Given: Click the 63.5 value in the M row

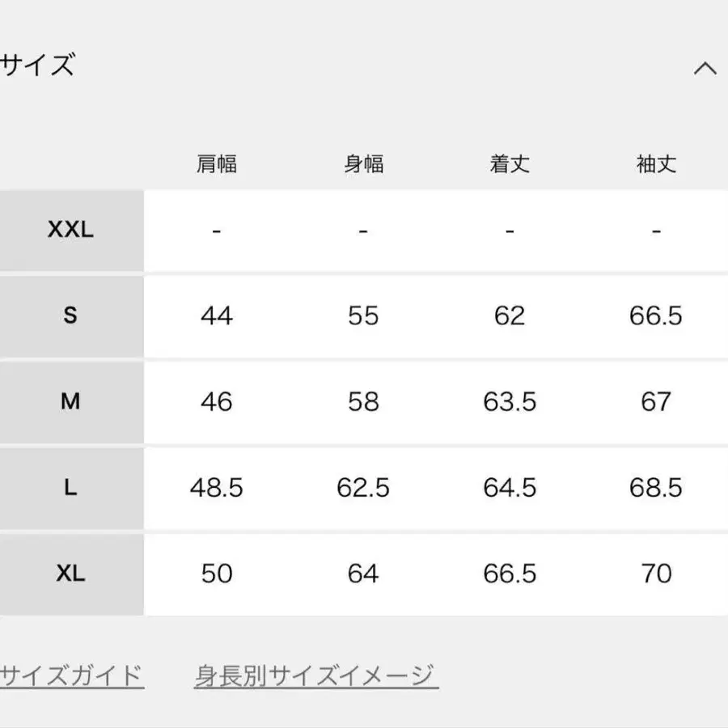Looking at the screenshot, I should coord(510,401).
